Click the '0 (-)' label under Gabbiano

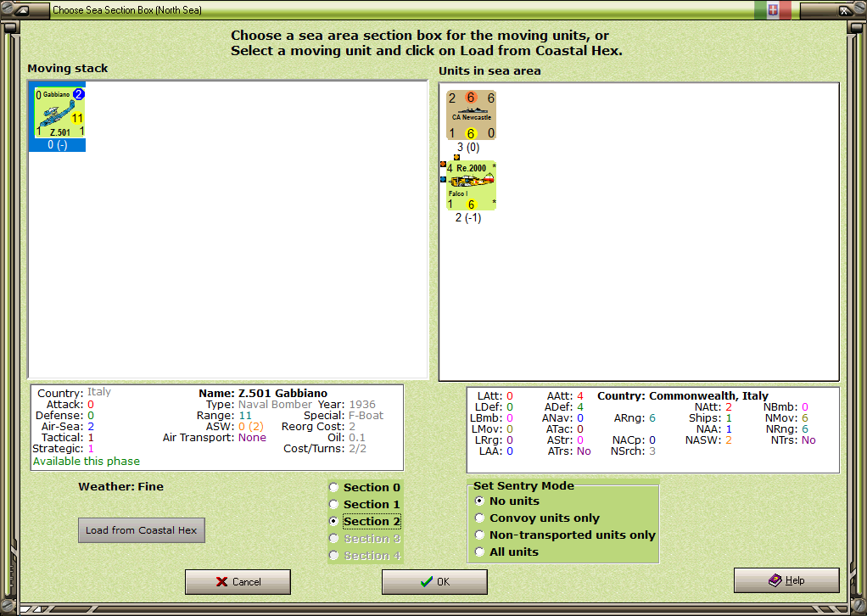click(58, 145)
